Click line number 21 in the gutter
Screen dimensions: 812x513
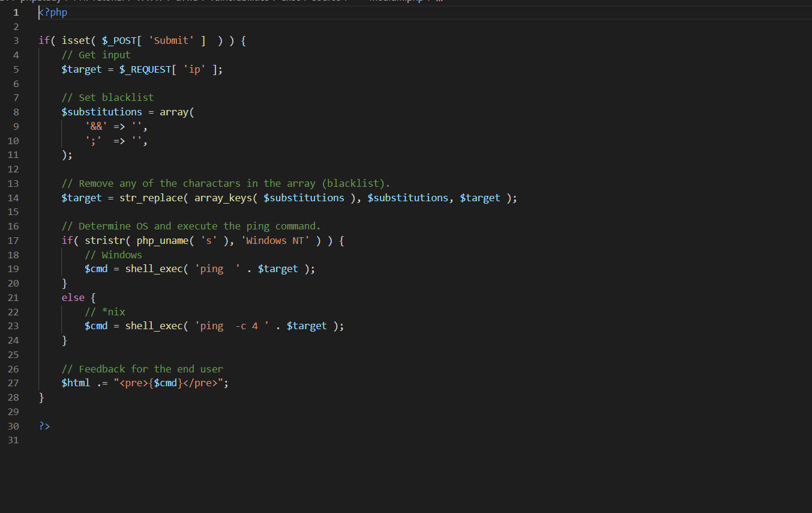point(13,297)
